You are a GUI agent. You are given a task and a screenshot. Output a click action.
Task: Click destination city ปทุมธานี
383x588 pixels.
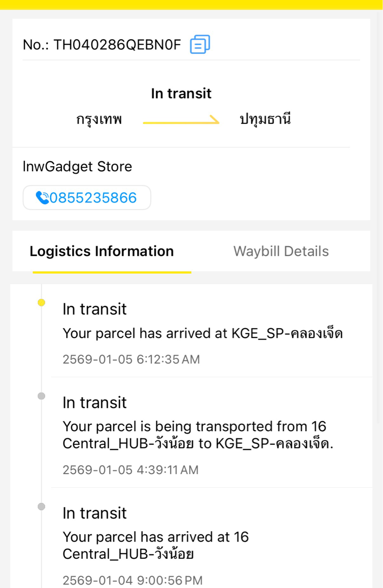[x=265, y=119]
